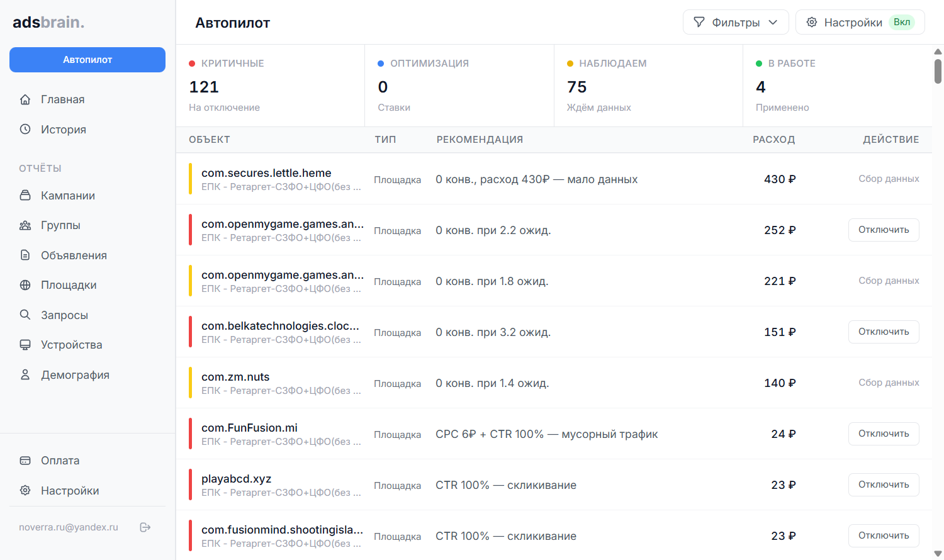944x560 pixels.
Task: Click the magnifier icon for Запросы
Action: click(x=25, y=315)
